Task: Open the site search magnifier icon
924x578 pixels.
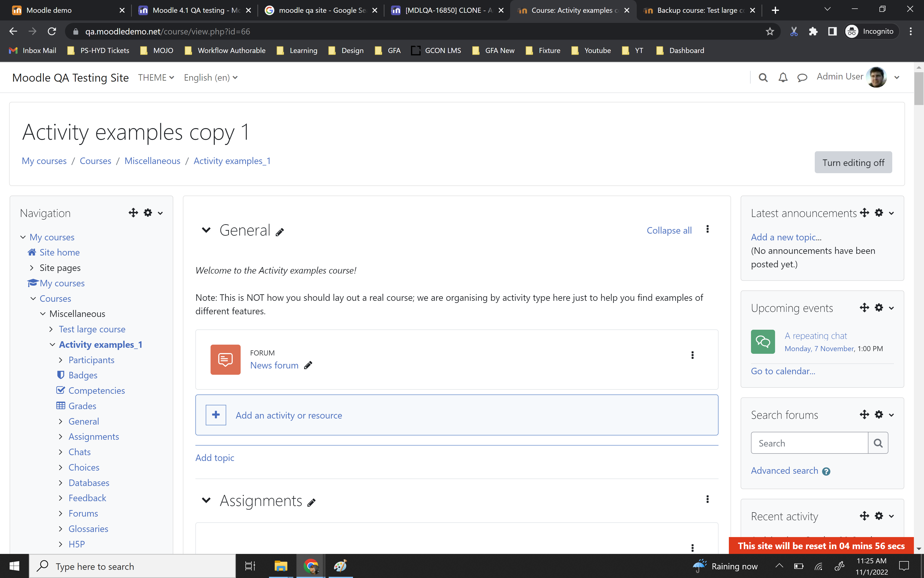Action: click(x=763, y=78)
